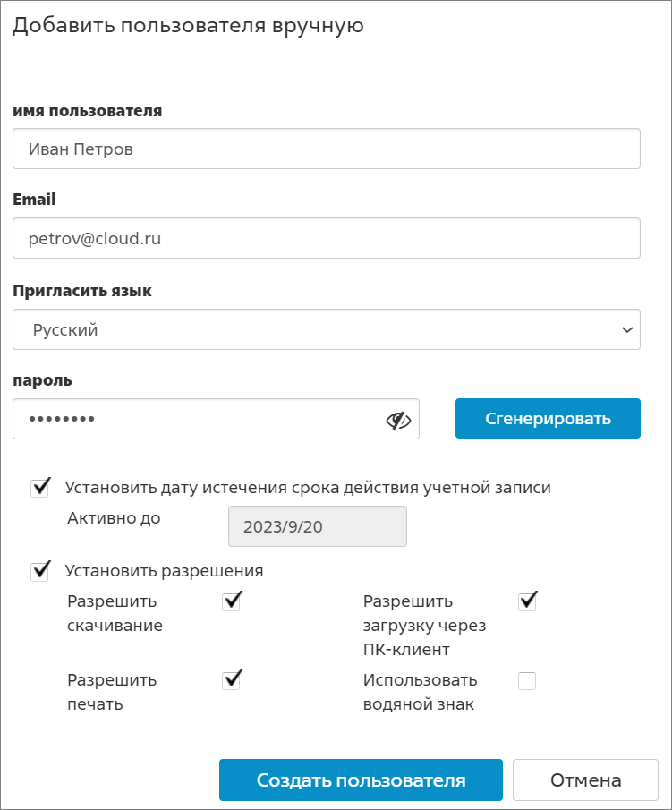
Task: Click the Использовать водяной знак label
Action: point(420,692)
